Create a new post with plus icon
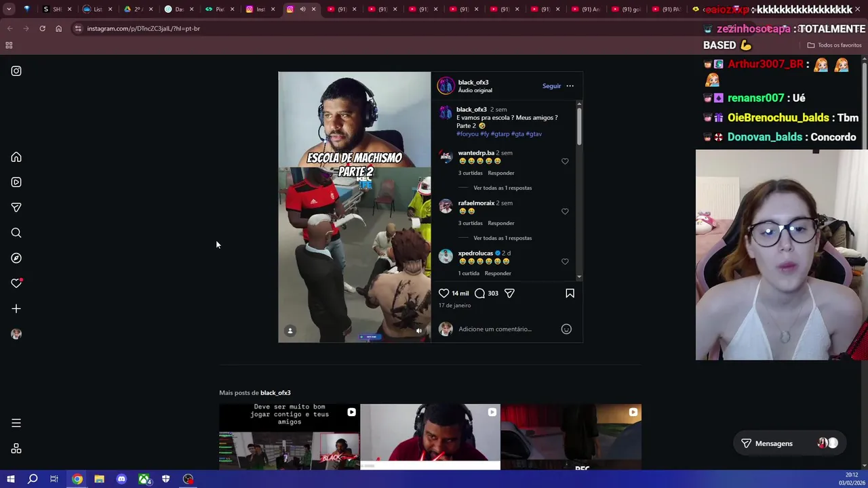The height and width of the screenshot is (488, 868). tap(16, 309)
